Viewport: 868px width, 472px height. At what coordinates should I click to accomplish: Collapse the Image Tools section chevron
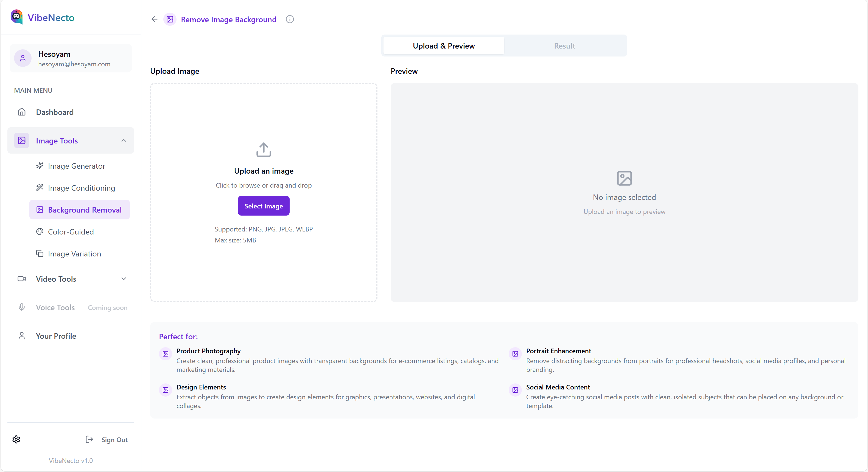(124, 140)
